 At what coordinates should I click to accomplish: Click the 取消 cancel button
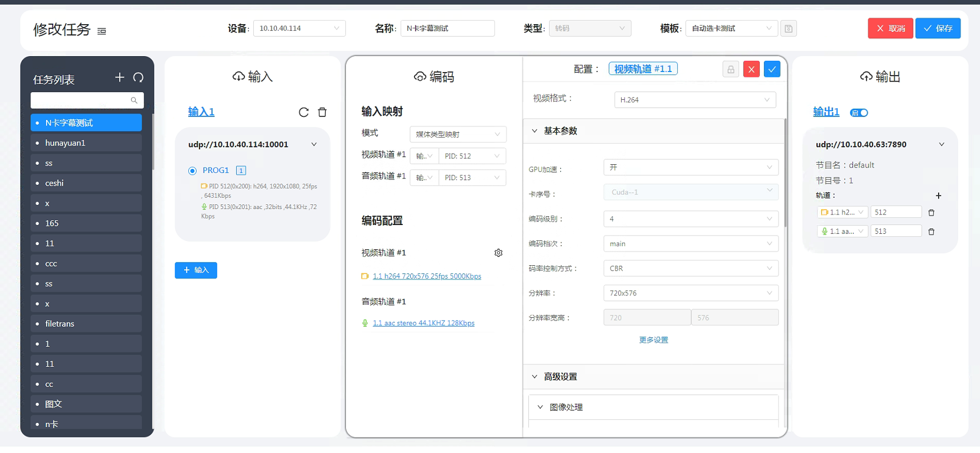coord(890,28)
